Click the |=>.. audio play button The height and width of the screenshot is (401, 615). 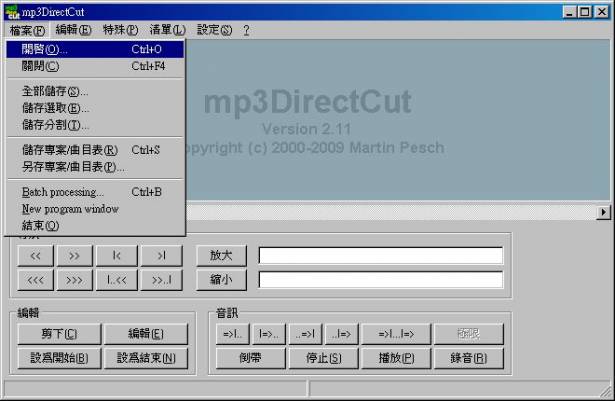(x=269, y=334)
